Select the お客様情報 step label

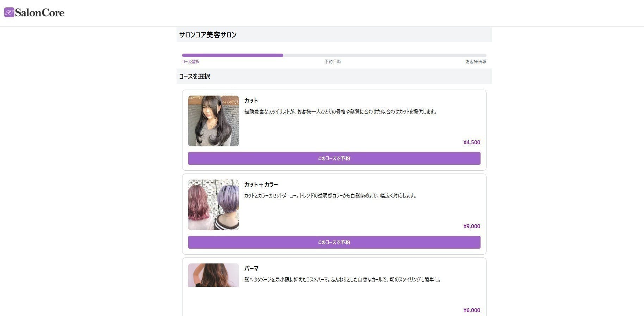coord(476,62)
